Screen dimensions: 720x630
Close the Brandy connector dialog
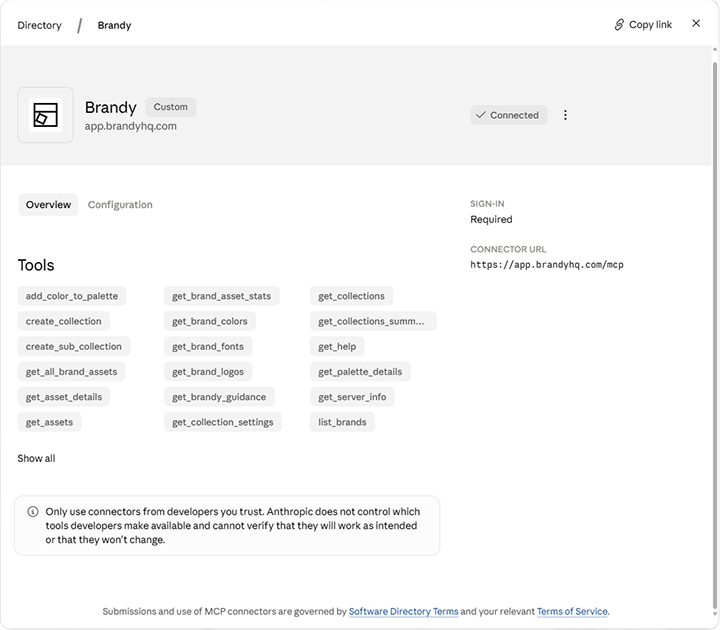pos(696,23)
